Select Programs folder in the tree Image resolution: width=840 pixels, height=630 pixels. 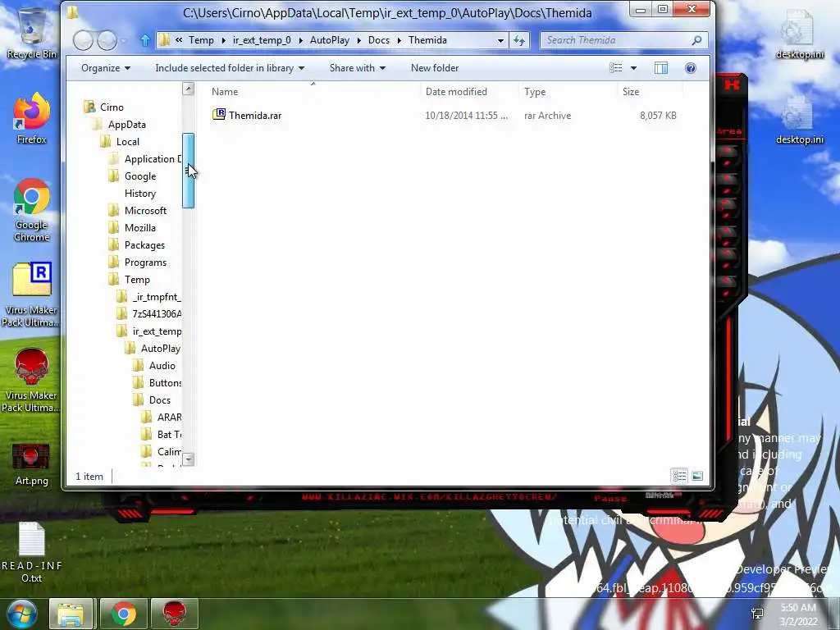click(145, 262)
